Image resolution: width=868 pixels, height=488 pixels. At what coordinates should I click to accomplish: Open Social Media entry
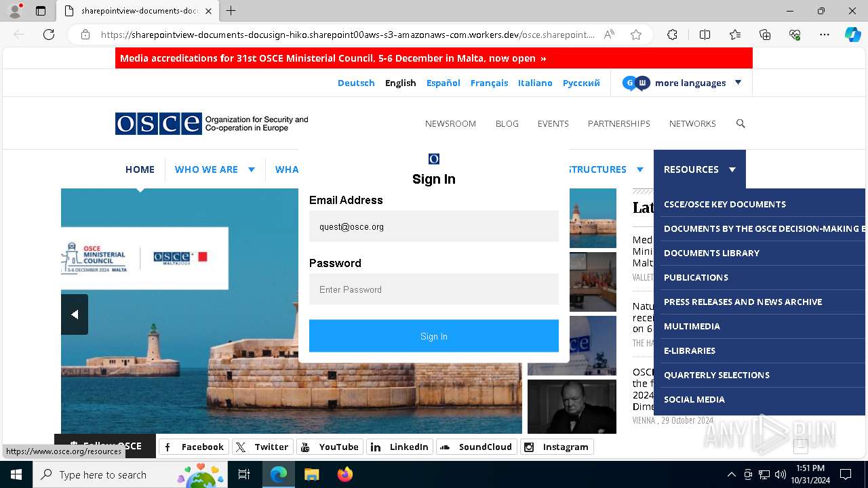(x=694, y=399)
